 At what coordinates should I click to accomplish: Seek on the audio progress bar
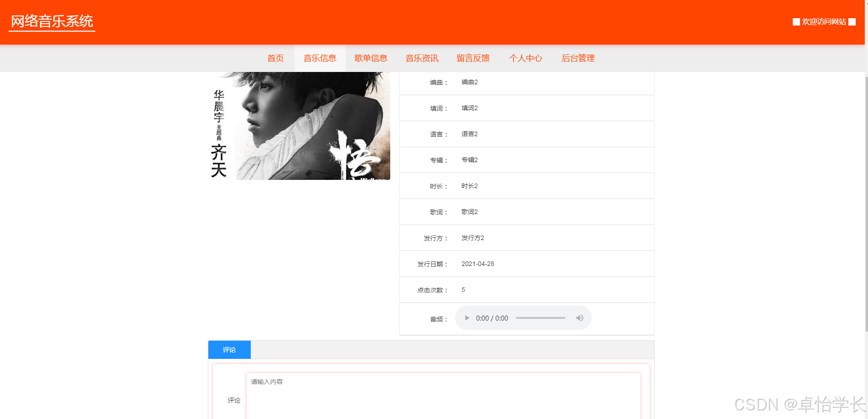coord(540,318)
